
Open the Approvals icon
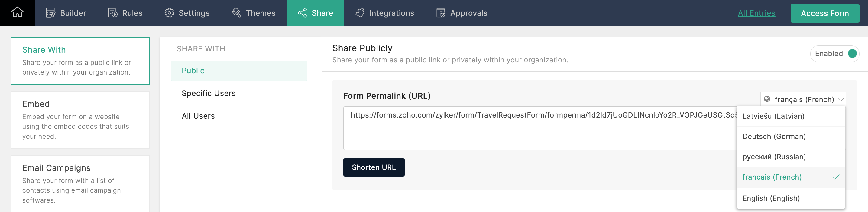(x=441, y=13)
